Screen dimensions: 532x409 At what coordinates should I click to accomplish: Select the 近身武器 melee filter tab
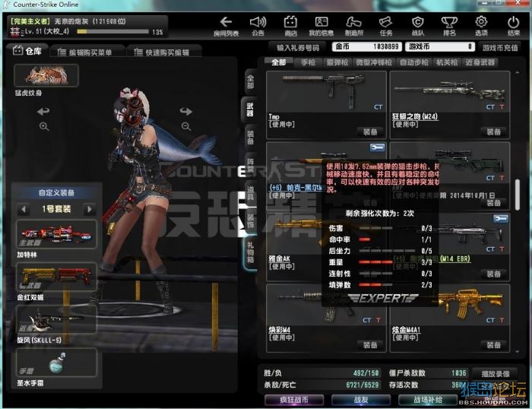click(480, 62)
